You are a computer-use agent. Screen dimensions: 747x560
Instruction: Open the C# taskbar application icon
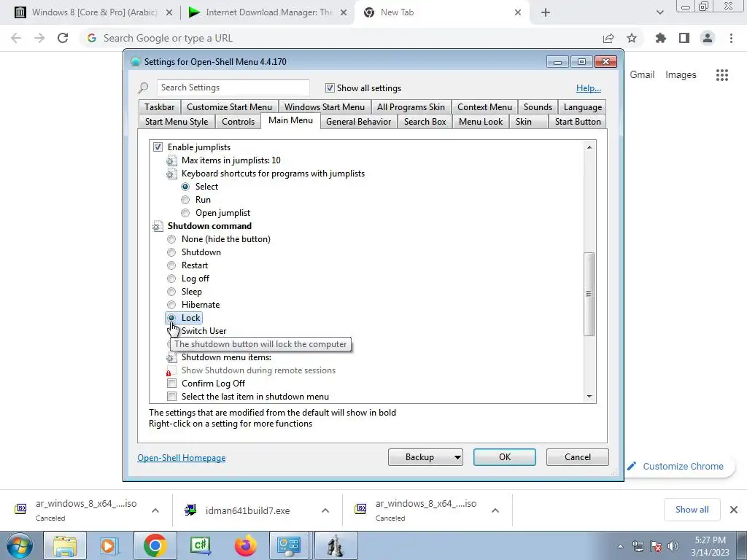[200, 545]
